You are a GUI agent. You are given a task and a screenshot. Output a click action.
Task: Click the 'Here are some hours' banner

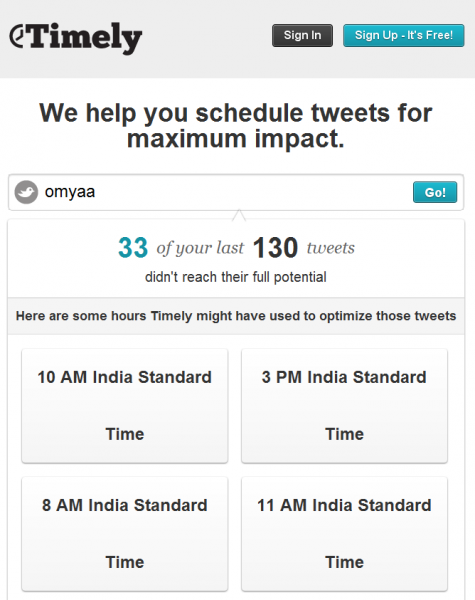click(x=236, y=316)
